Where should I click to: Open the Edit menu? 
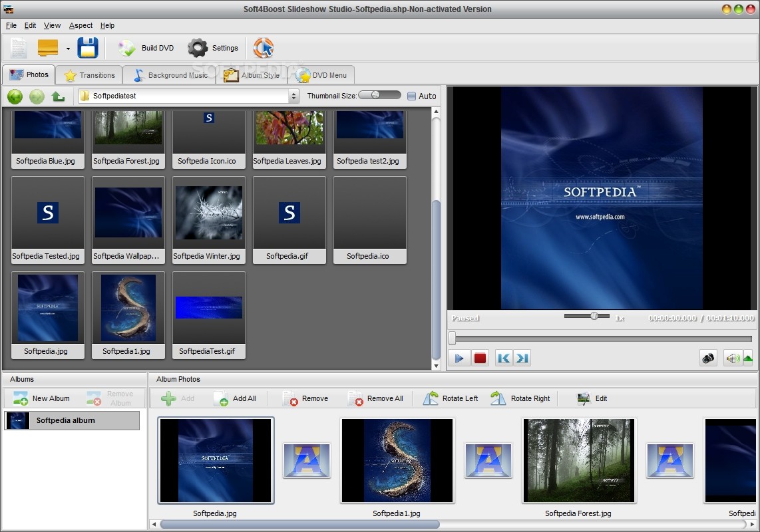pos(30,25)
